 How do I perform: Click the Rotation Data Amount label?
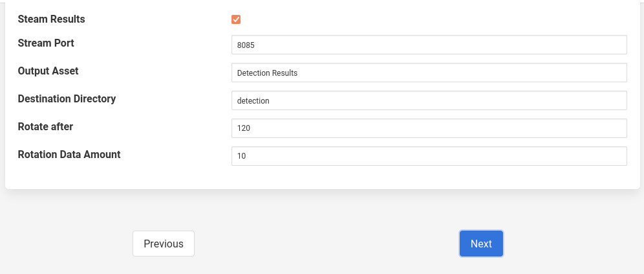point(69,155)
